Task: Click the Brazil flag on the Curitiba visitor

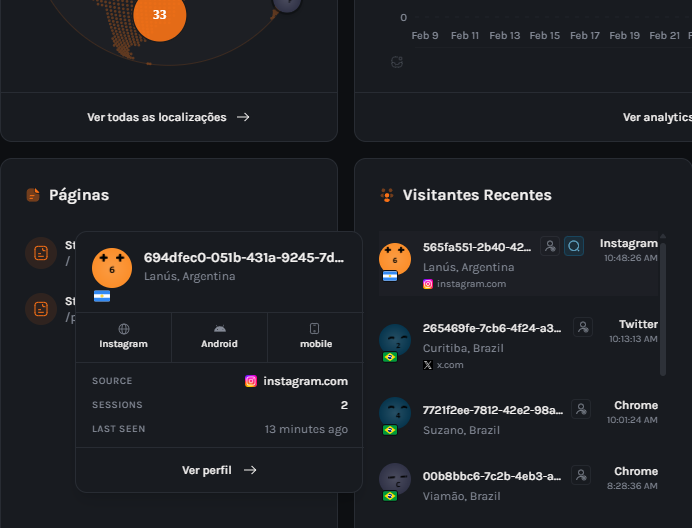Action: click(390, 357)
